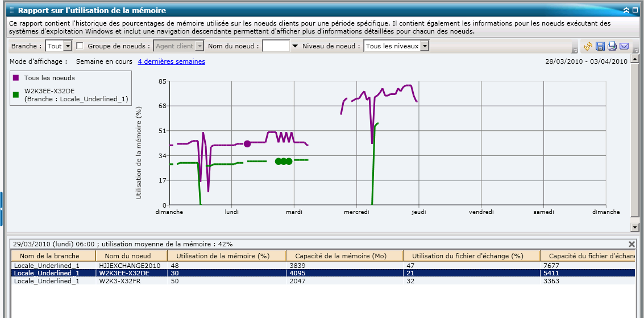This screenshot has width=644, height=318.
Task: Click the toolbar overflow arrow at far right
Action: pyautogui.click(x=637, y=49)
